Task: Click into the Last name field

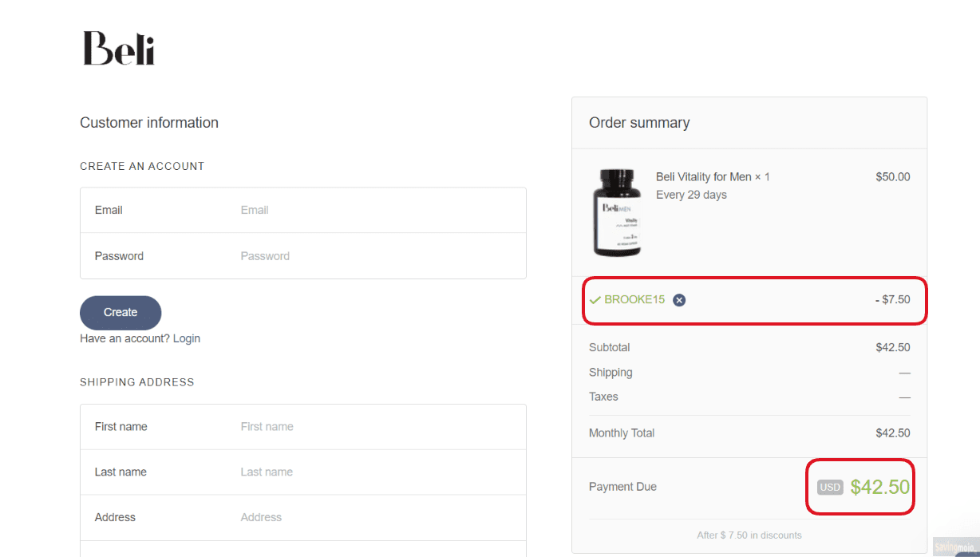Action: [303, 472]
